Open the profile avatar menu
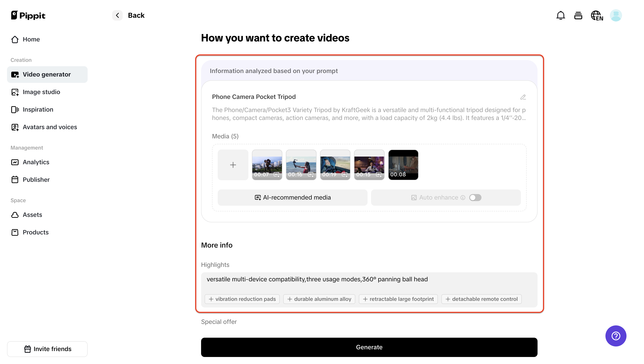This screenshot has width=644, height=364. click(x=616, y=15)
